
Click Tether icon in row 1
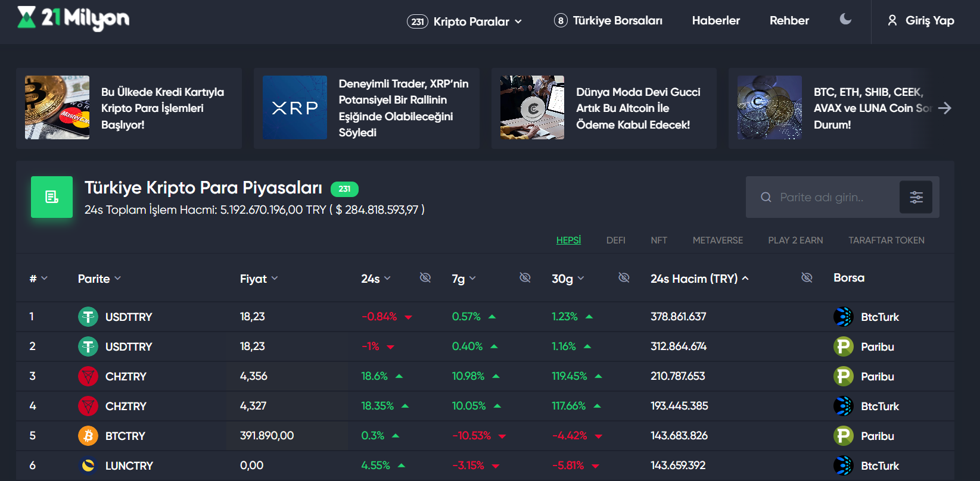(x=88, y=317)
